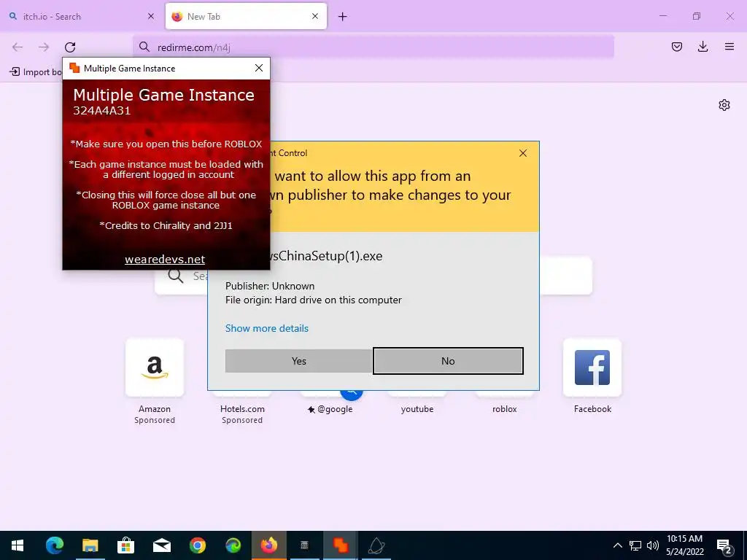This screenshot has height=560, width=747.
Task: Go forward with the browser forward arrow
Action: (x=44, y=47)
